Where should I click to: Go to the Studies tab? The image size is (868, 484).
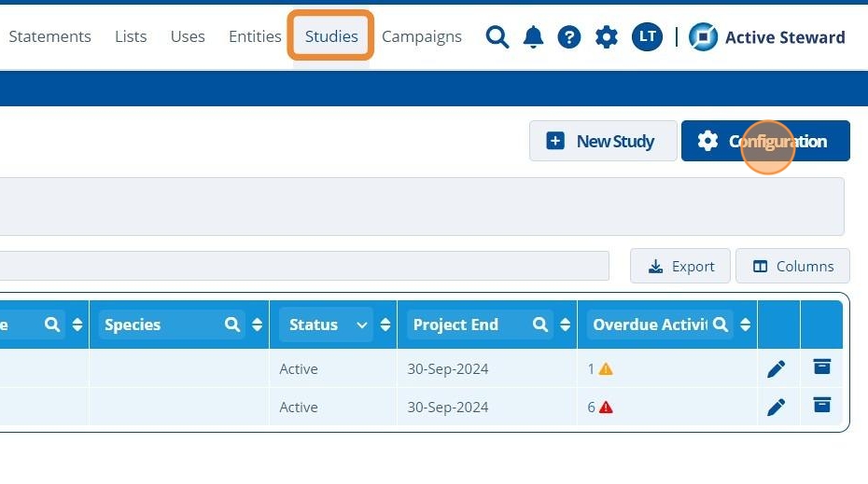(x=331, y=36)
